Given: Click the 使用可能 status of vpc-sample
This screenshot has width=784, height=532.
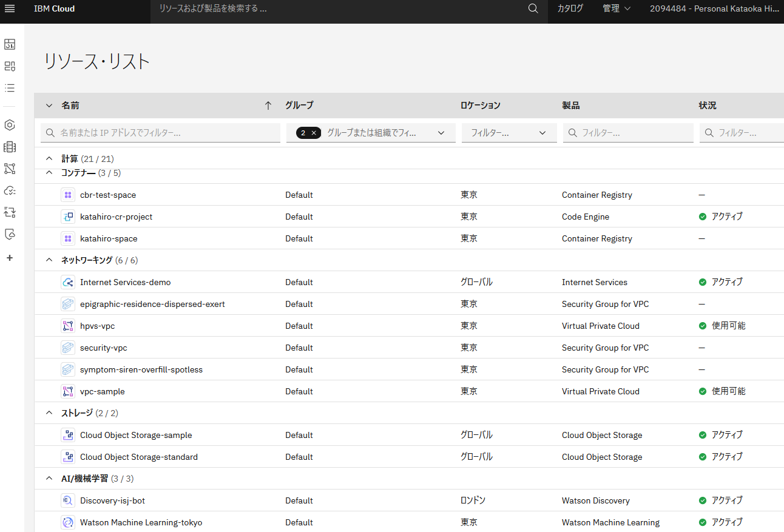Looking at the screenshot, I should point(728,391).
